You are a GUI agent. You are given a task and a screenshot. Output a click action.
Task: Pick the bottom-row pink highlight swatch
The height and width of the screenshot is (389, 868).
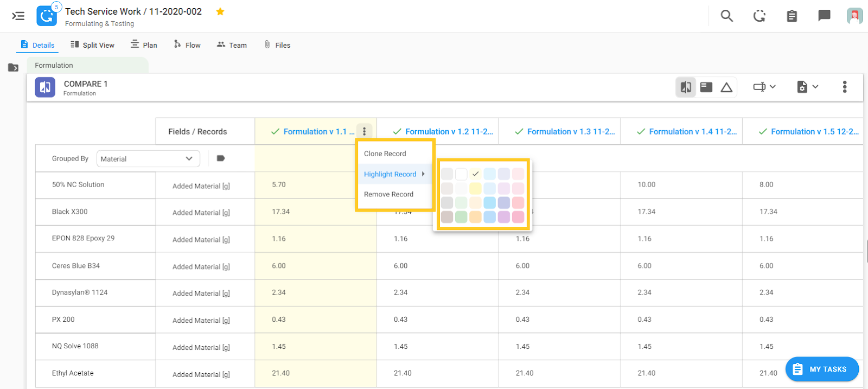click(518, 217)
